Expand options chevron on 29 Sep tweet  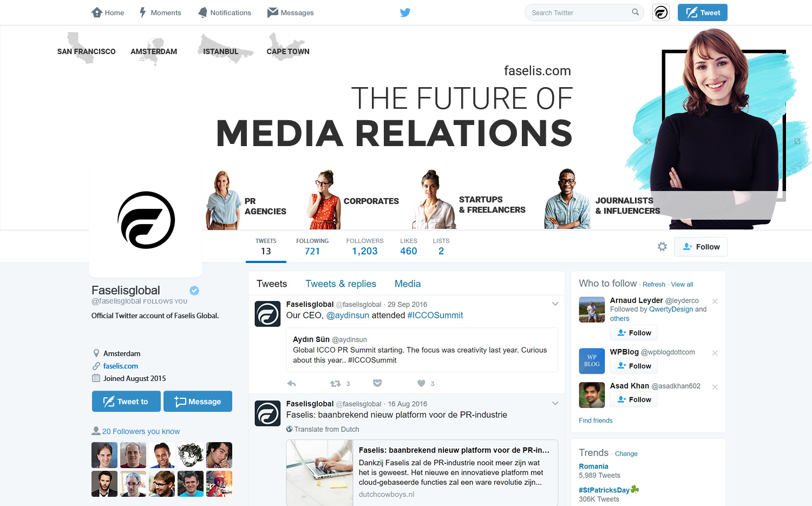click(555, 304)
